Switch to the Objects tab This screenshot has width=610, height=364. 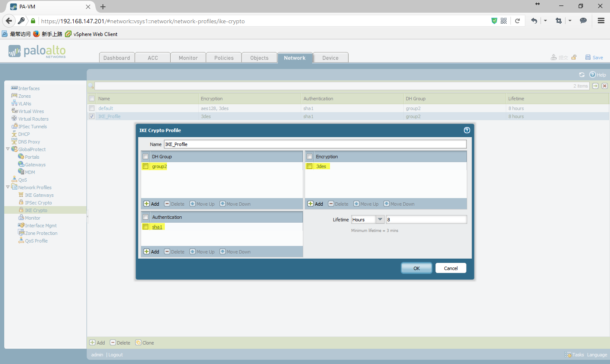click(260, 58)
